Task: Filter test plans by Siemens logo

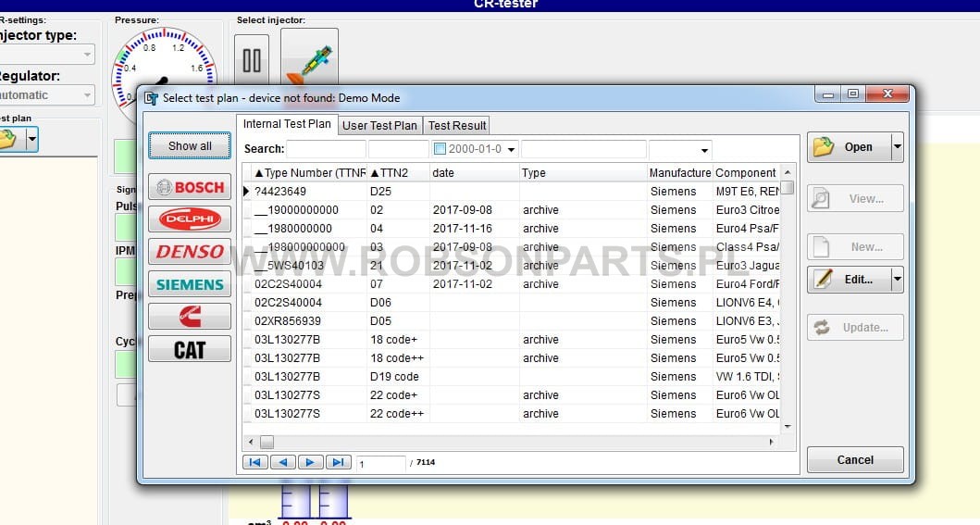Action: [190, 284]
